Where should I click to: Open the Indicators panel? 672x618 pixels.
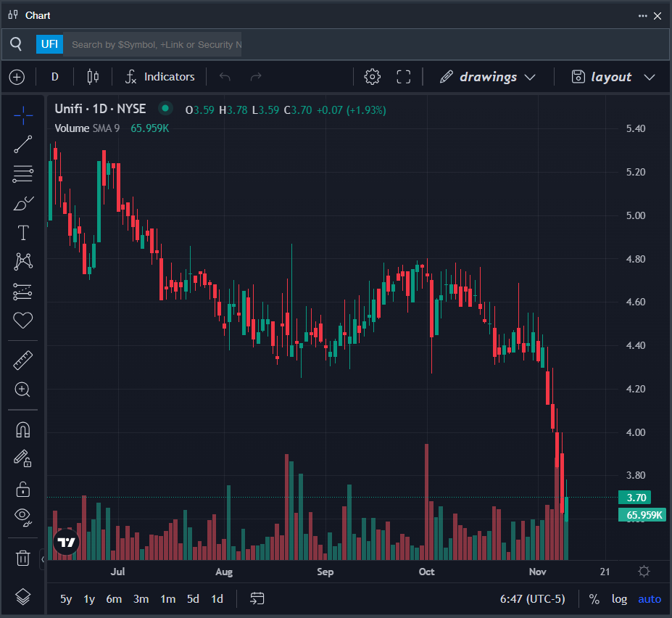click(x=160, y=77)
